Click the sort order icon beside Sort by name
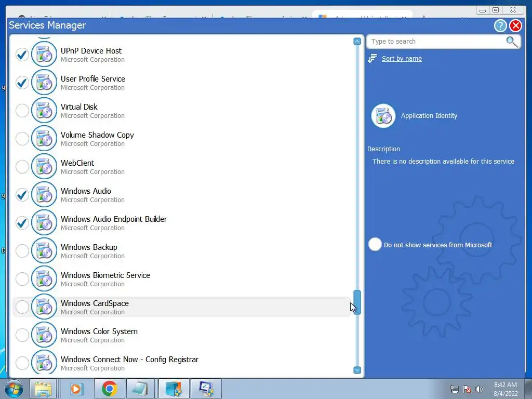532x399 pixels. (372, 58)
